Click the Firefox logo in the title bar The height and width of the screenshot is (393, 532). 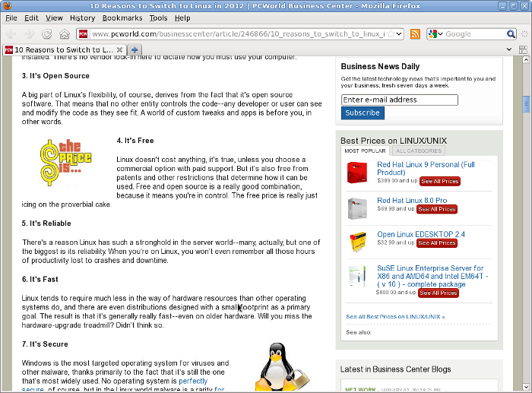point(7,6)
